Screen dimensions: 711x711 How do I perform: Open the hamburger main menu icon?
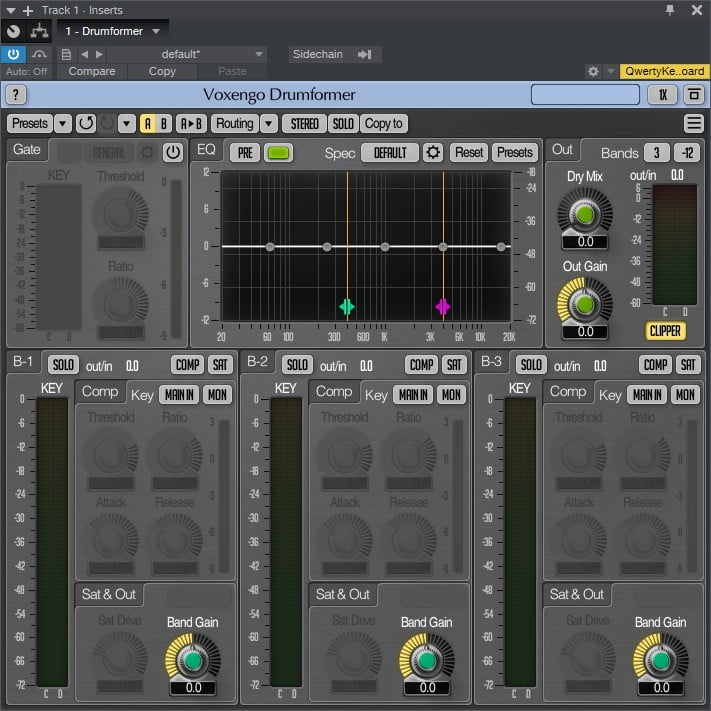(693, 124)
